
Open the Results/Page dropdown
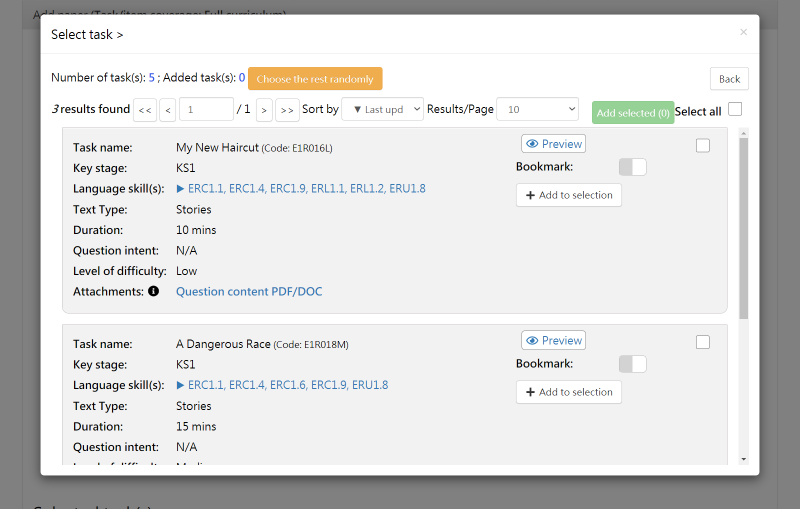pyautogui.click(x=537, y=110)
